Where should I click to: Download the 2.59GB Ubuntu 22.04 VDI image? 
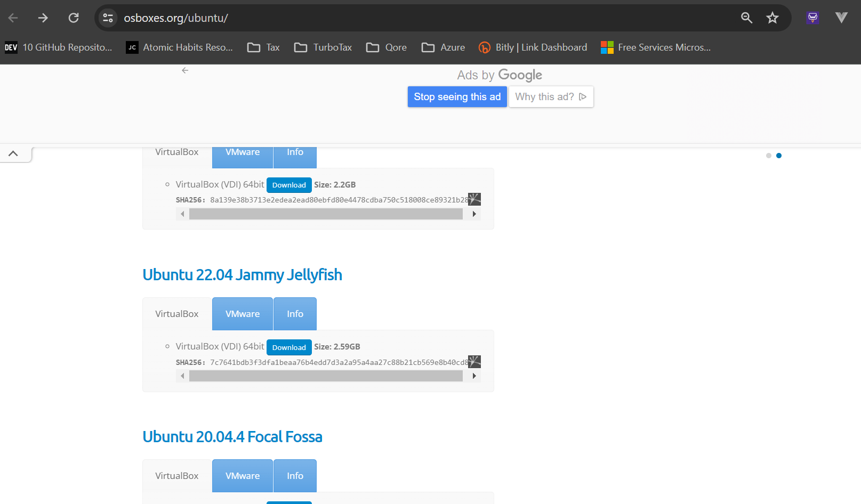289,347
